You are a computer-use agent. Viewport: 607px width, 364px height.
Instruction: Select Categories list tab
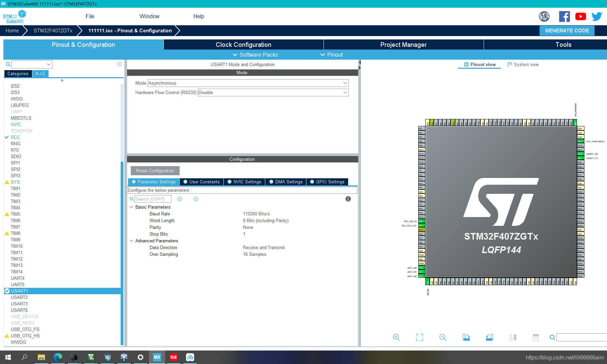pyautogui.click(x=18, y=73)
